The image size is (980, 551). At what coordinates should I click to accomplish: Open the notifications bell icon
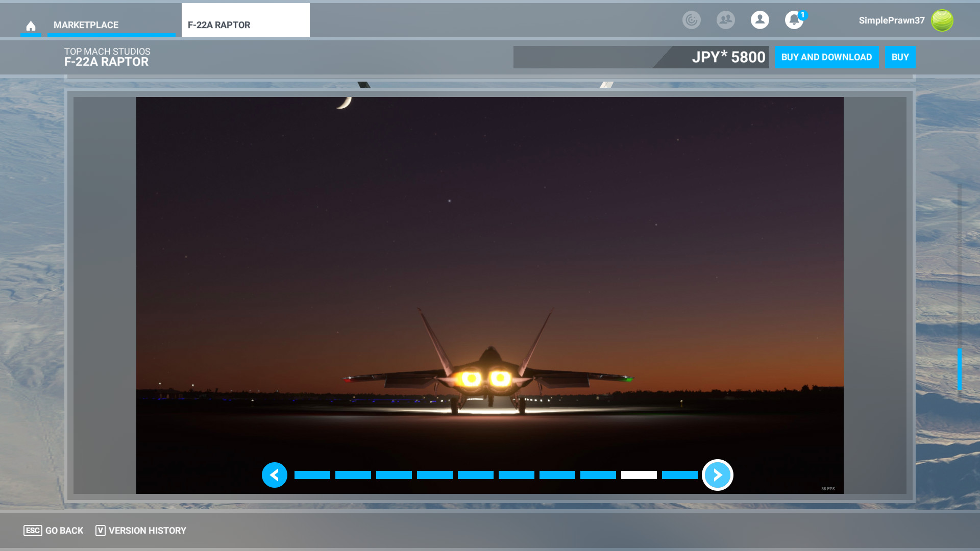point(794,20)
